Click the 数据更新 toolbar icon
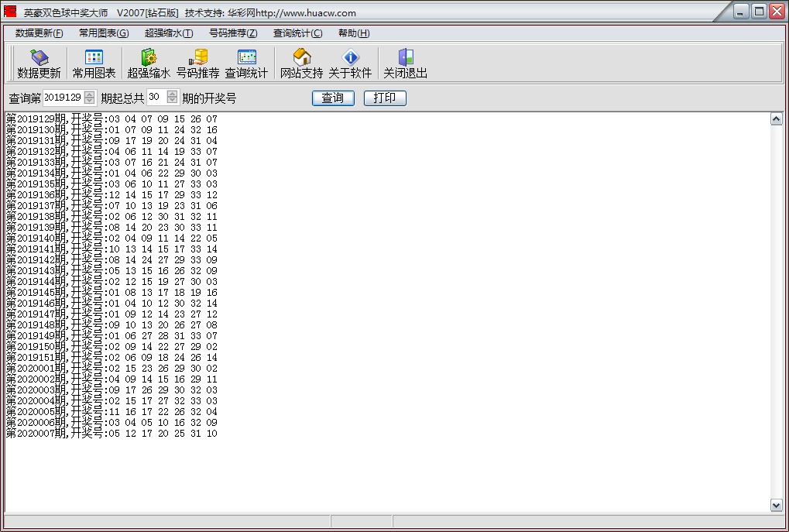The image size is (789, 532). [x=39, y=63]
